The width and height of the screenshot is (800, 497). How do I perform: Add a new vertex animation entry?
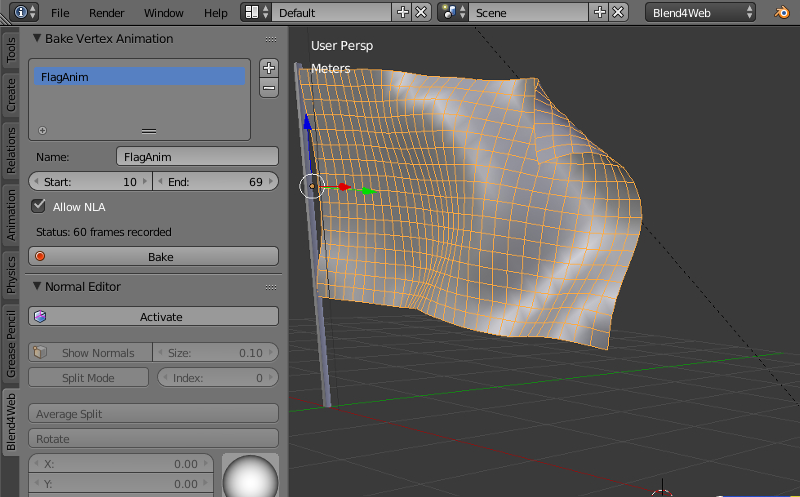click(269, 67)
